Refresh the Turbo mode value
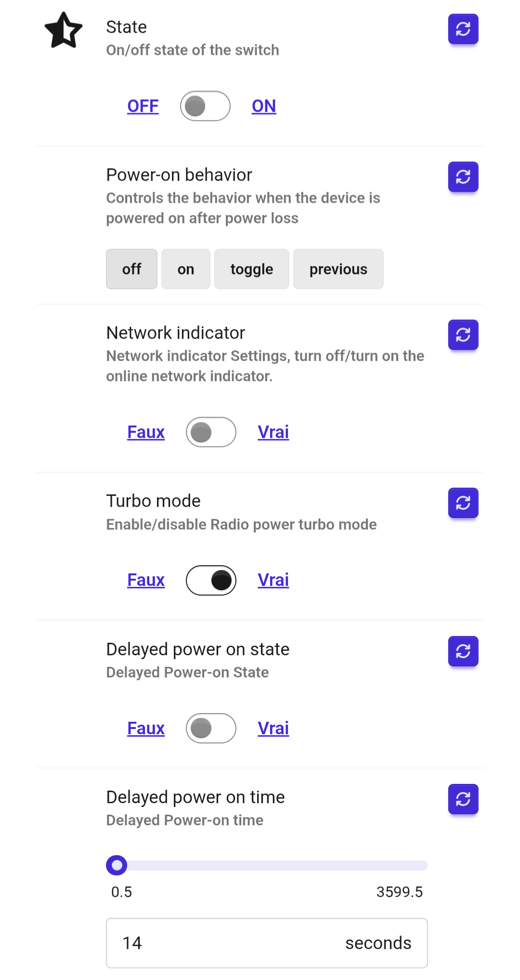Screen dimensions: 520x980 pos(463,503)
